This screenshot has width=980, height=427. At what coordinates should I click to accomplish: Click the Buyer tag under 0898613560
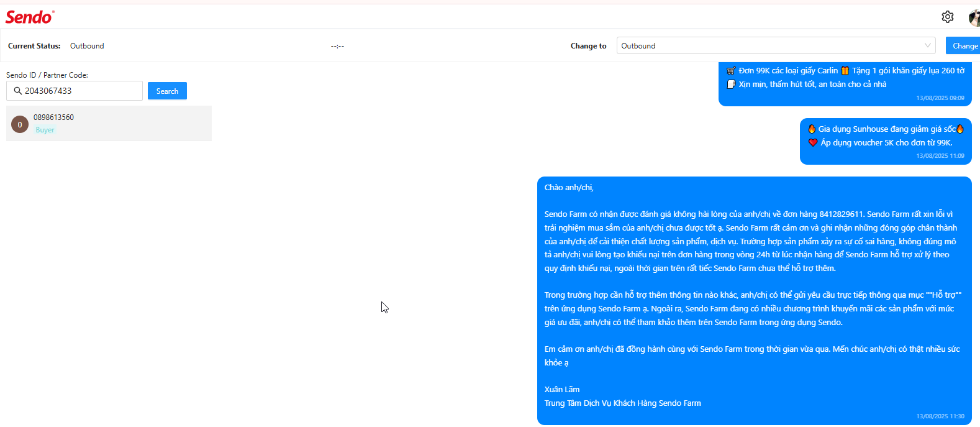45,130
